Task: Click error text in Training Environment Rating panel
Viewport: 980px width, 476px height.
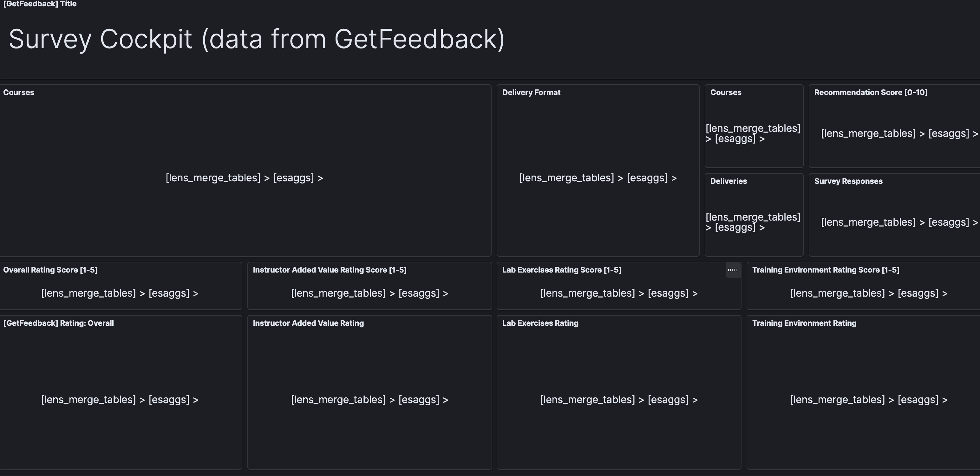Action: (x=869, y=400)
